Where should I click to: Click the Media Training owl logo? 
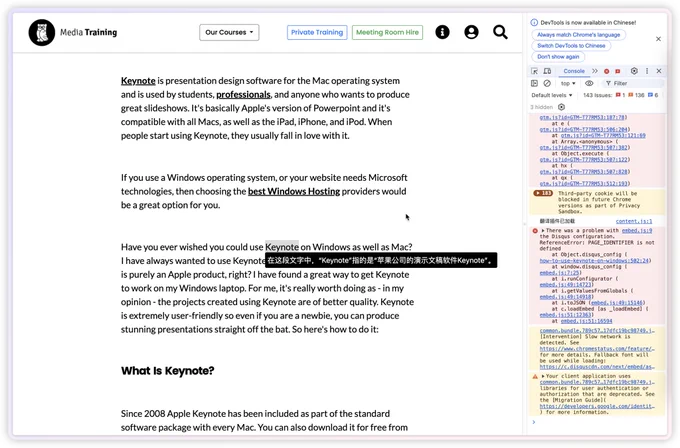click(42, 33)
